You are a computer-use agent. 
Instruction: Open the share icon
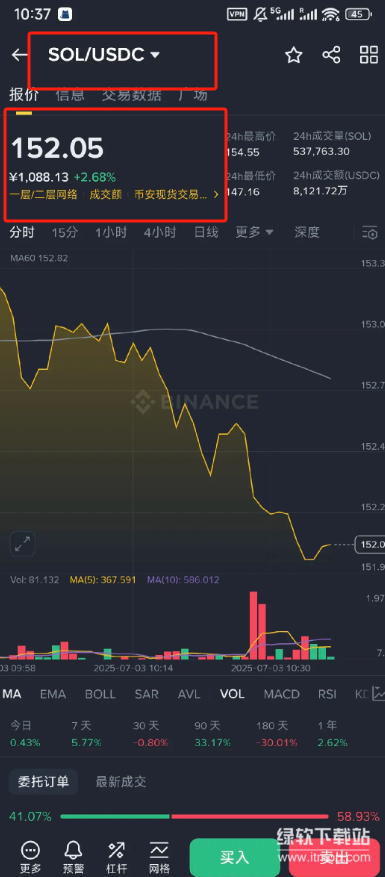pyautogui.click(x=331, y=55)
